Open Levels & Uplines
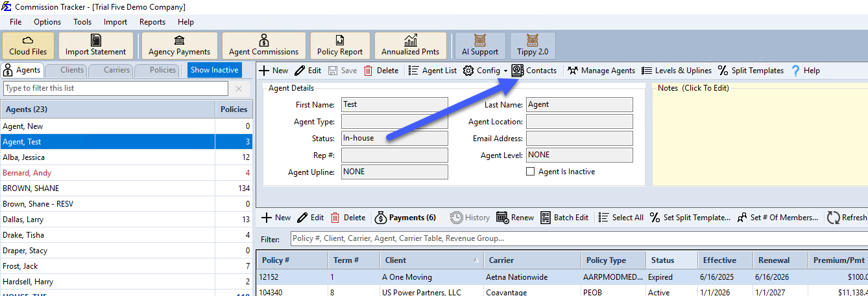868x296 pixels. 677,71
